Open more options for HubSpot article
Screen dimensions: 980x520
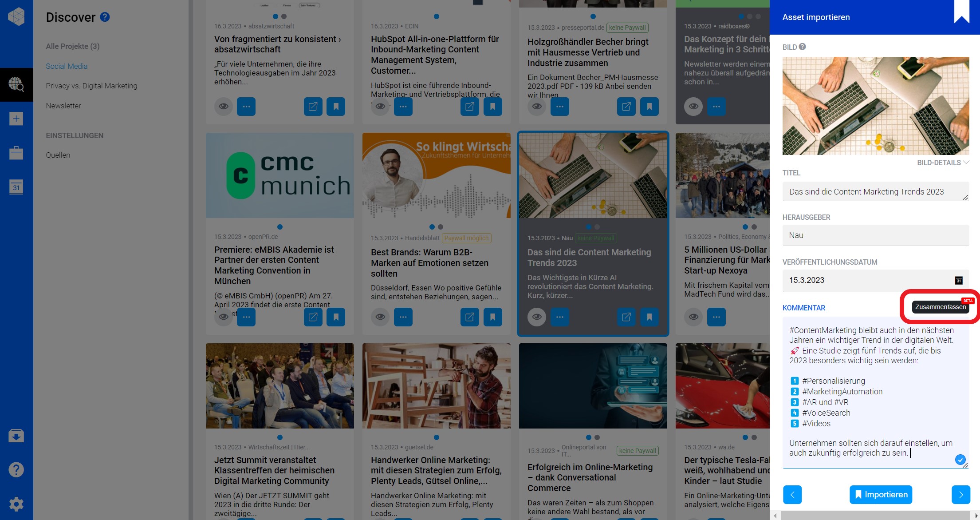point(403,107)
